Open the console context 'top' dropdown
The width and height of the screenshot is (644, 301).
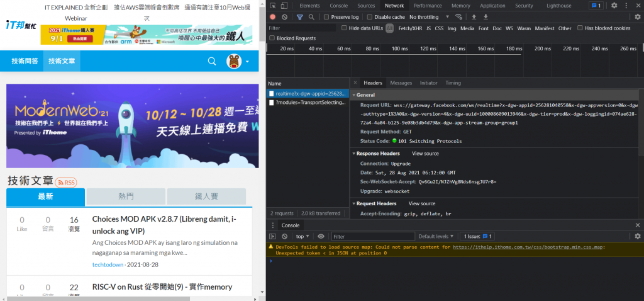coord(303,236)
